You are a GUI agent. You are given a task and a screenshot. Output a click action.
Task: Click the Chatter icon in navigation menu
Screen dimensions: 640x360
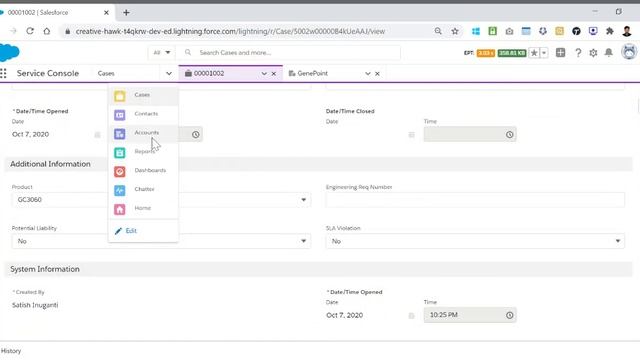coord(120,190)
